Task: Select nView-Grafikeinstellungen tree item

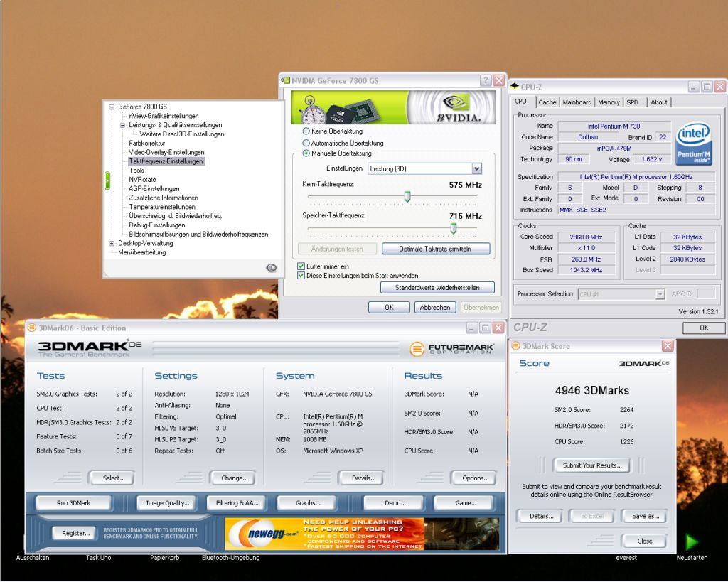Action: tap(164, 116)
